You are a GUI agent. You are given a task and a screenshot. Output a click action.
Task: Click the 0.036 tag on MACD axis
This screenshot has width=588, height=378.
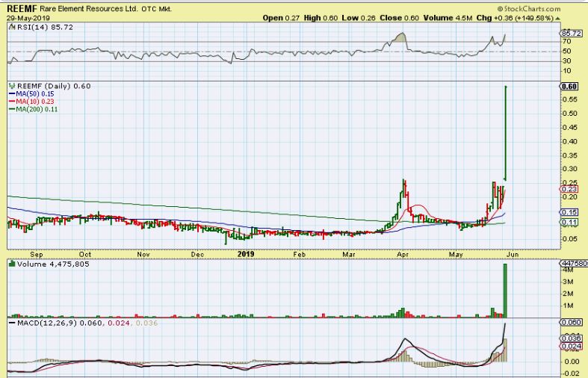pos(572,338)
